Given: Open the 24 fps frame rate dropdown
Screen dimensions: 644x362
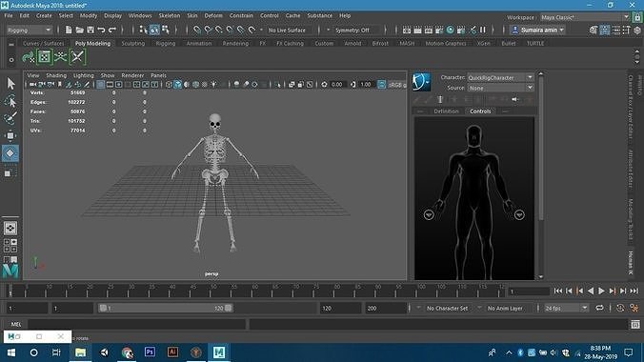Looking at the screenshot, I should pos(566,308).
